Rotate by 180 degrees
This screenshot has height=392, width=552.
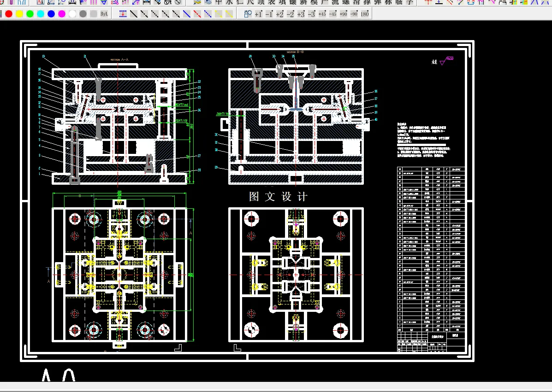point(365,14)
